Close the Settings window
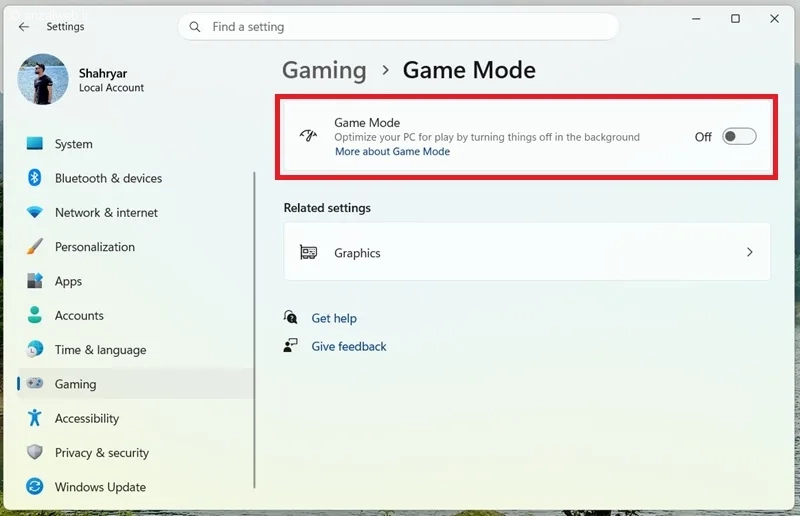This screenshot has height=516, width=800. tap(774, 19)
